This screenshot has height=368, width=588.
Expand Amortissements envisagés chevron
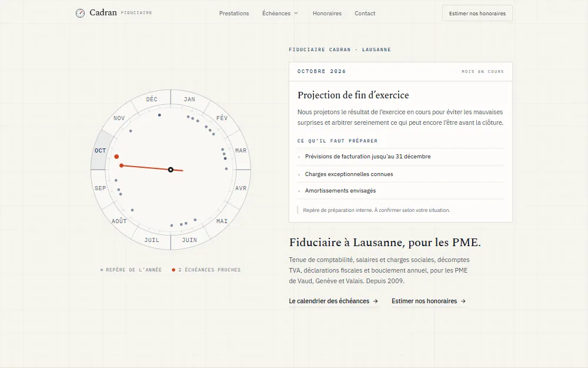point(299,191)
